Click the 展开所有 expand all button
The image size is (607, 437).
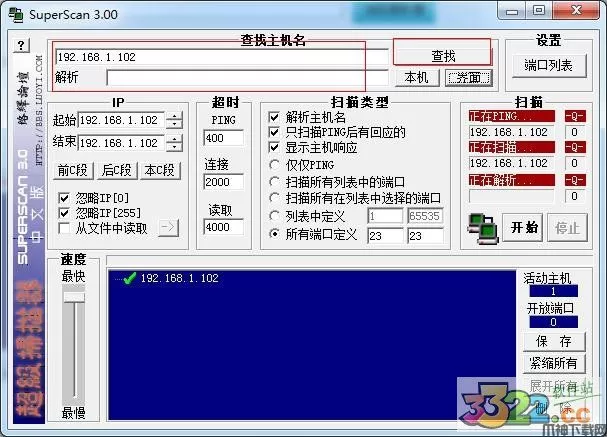(x=554, y=385)
